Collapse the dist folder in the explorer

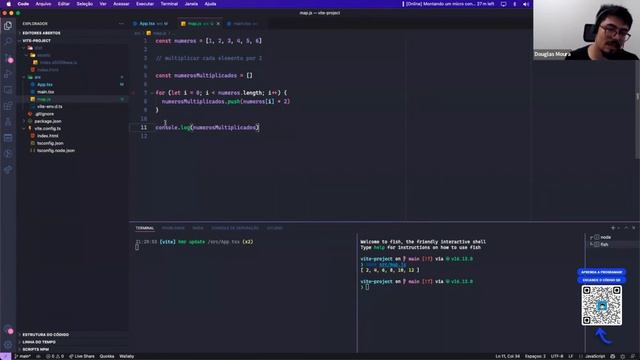(38, 48)
